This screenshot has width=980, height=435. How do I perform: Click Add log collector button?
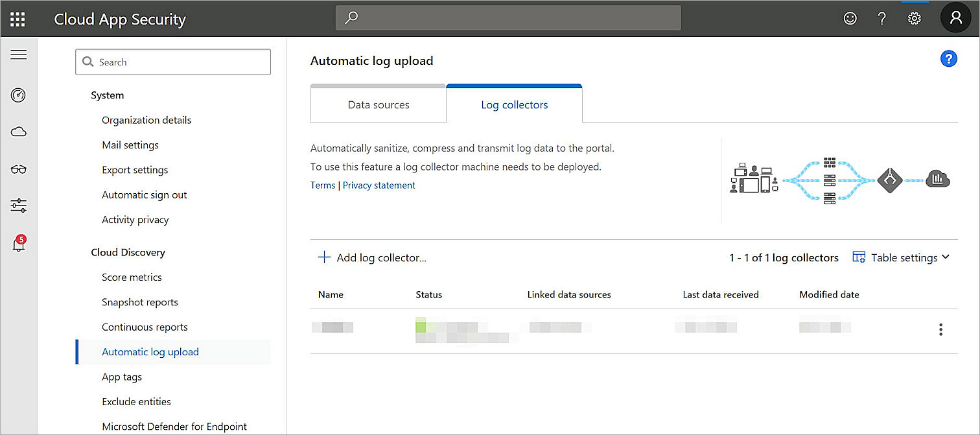pyautogui.click(x=372, y=257)
